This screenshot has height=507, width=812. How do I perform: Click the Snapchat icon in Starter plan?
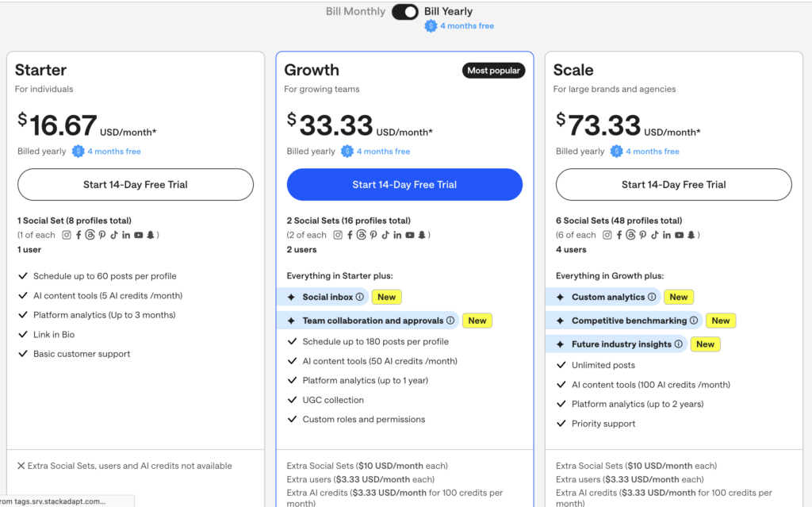tap(150, 235)
